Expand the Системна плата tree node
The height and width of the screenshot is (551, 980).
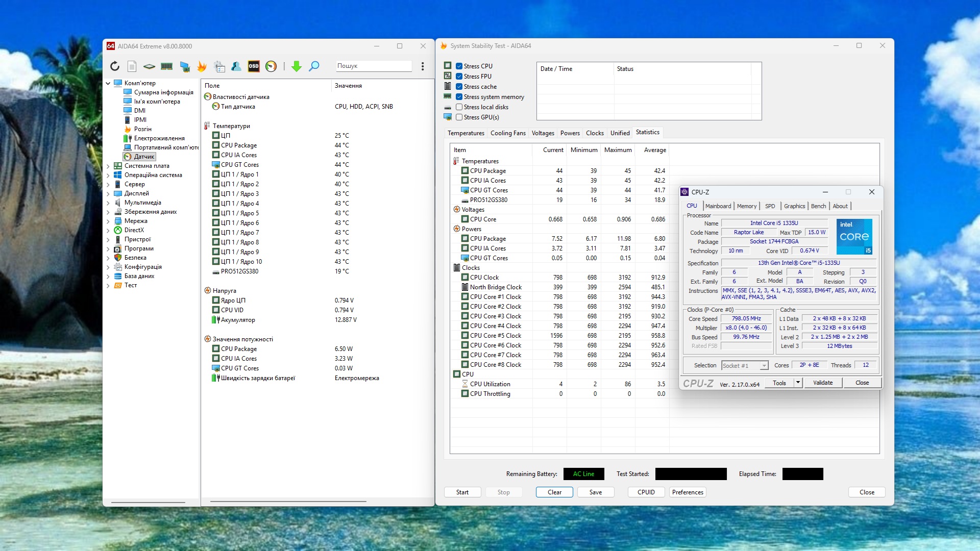tap(108, 166)
